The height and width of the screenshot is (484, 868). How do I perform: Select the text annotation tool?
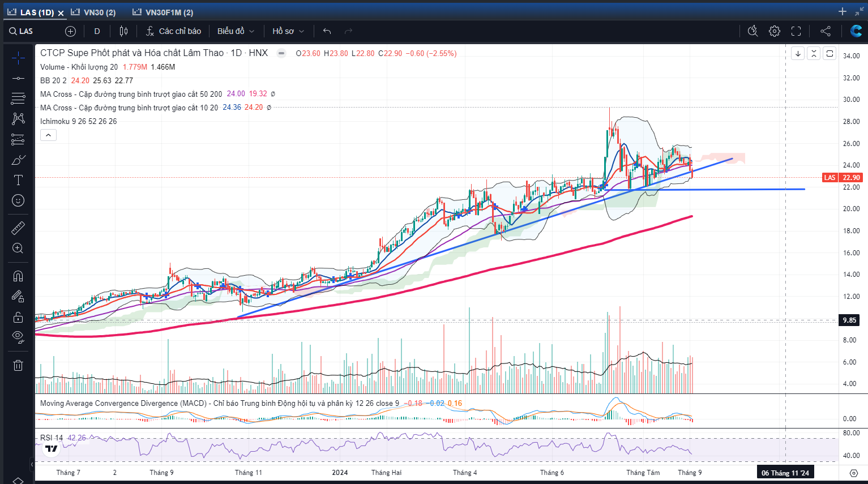pyautogui.click(x=18, y=180)
